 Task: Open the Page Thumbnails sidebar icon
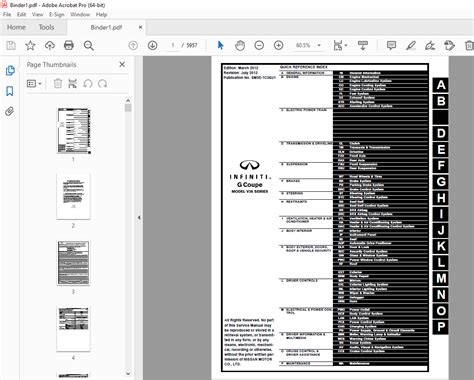pos(10,71)
